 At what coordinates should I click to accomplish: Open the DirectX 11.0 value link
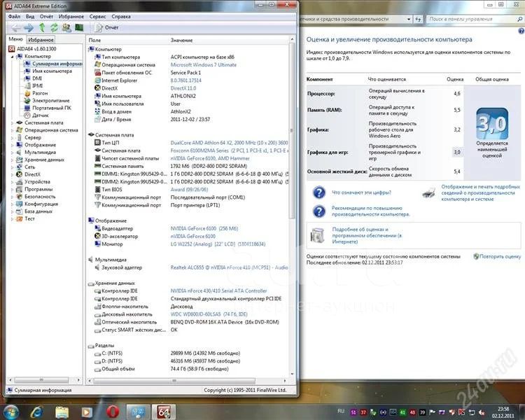pos(183,88)
